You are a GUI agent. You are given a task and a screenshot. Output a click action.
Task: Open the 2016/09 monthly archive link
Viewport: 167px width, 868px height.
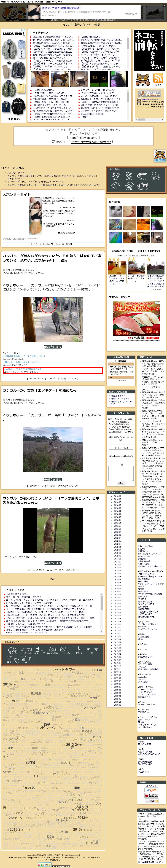pyautogui.click(x=117, y=496)
